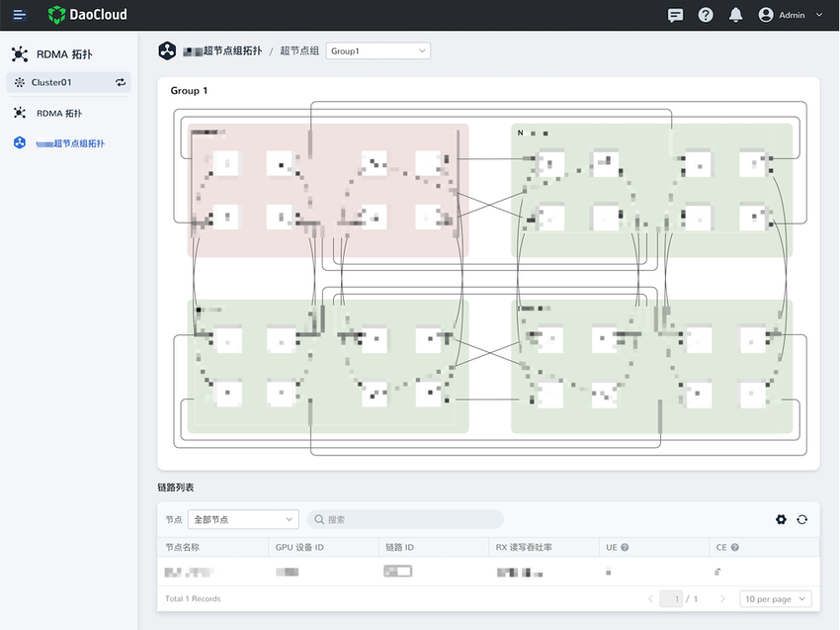Viewport: 840px width, 630px height.
Task: Click the Admin user avatar icon
Action: (765, 15)
